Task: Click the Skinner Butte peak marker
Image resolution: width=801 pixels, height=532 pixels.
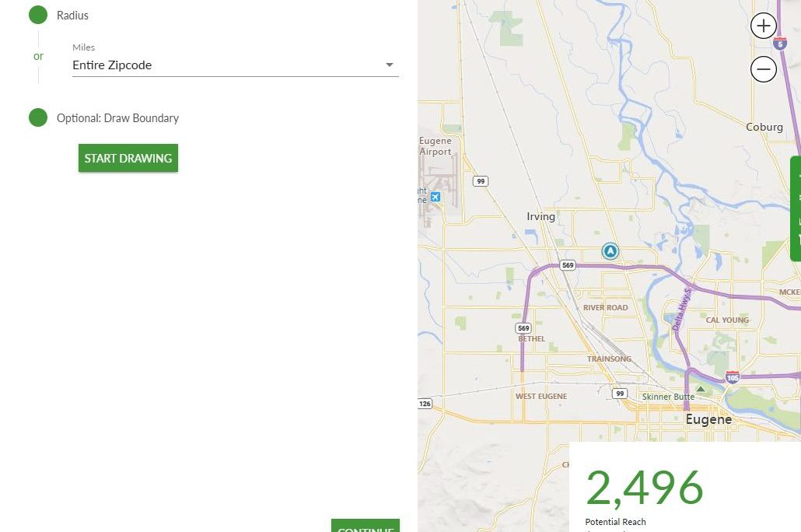Action: coord(701,390)
